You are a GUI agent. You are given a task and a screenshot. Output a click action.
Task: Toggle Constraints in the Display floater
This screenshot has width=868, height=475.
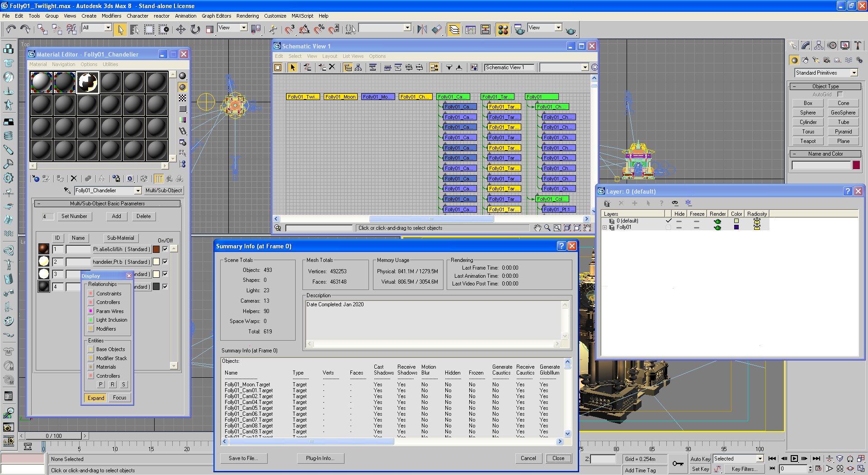(x=91, y=294)
